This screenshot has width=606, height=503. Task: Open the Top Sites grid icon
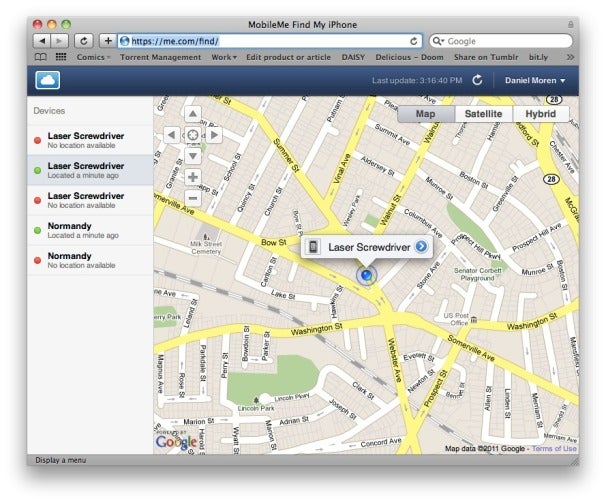coord(61,57)
